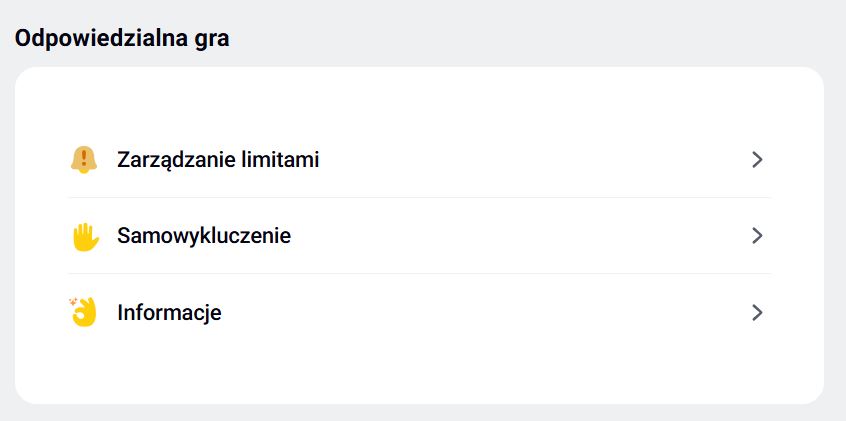The image size is (846, 421).
Task: Select the Odpowiedzialna gra section heading
Action: coord(122,39)
